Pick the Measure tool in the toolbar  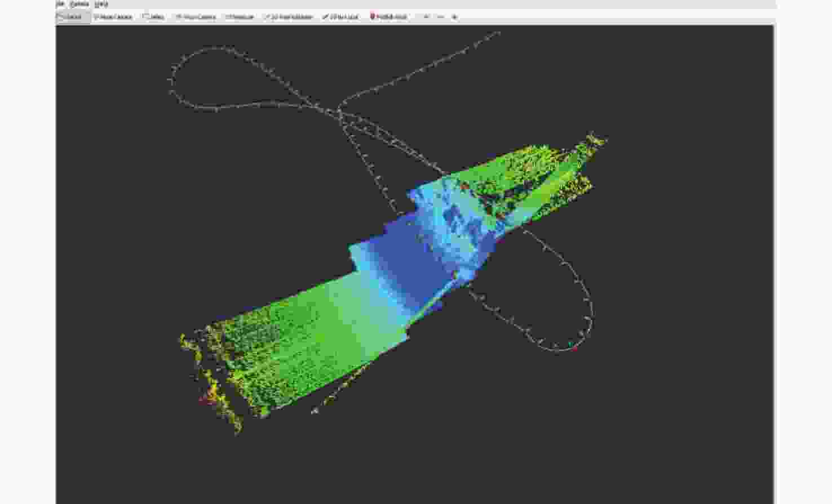coord(240,17)
